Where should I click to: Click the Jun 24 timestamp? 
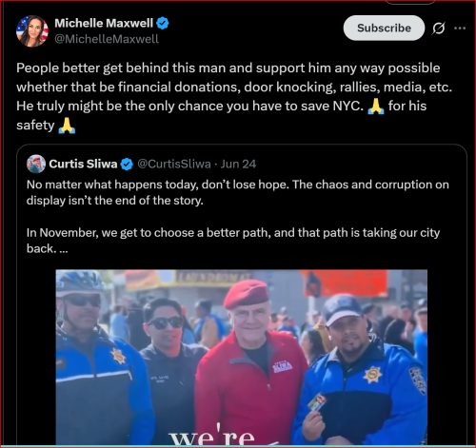pyautogui.click(x=238, y=164)
